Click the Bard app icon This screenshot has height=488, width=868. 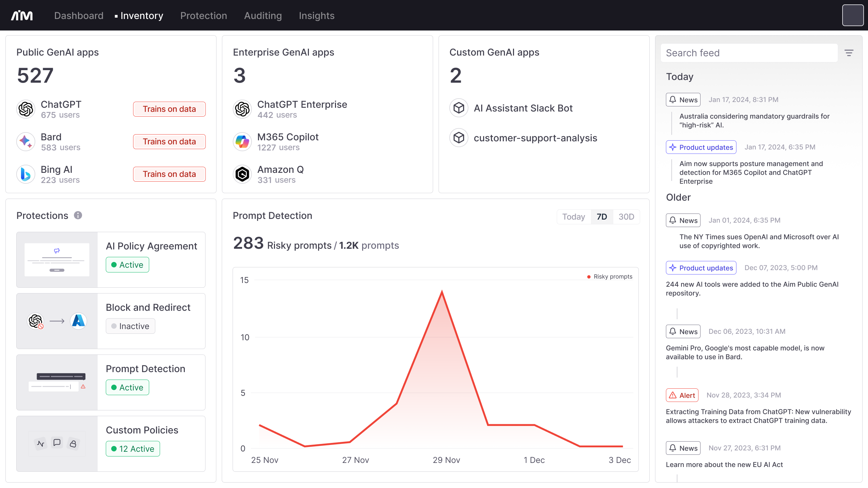[26, 142]
